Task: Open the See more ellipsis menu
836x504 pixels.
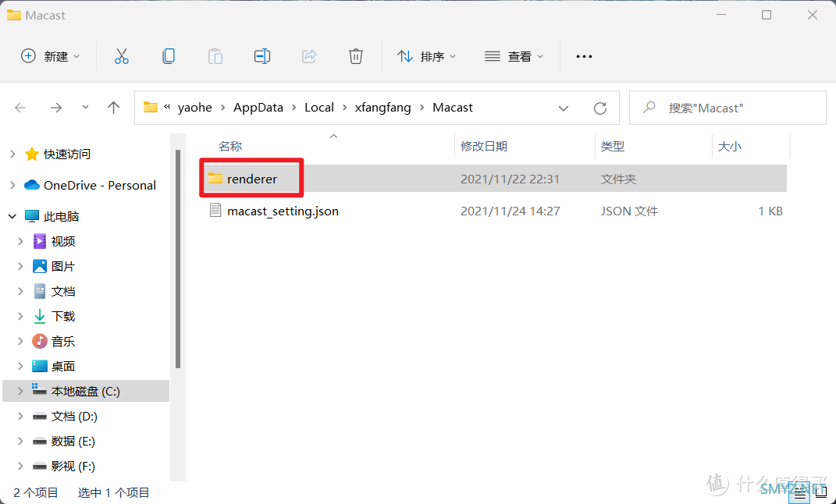Action: point(584,56)
